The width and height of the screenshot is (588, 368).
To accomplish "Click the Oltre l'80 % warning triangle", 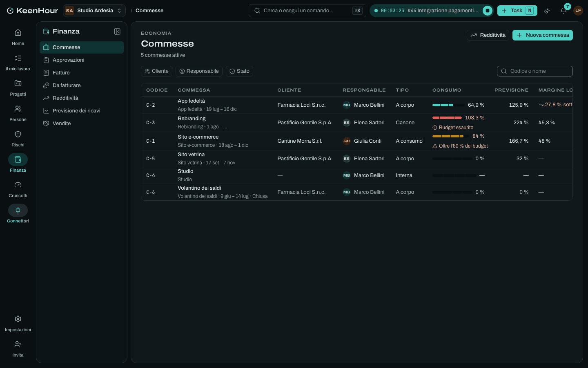I will (435, 146).
